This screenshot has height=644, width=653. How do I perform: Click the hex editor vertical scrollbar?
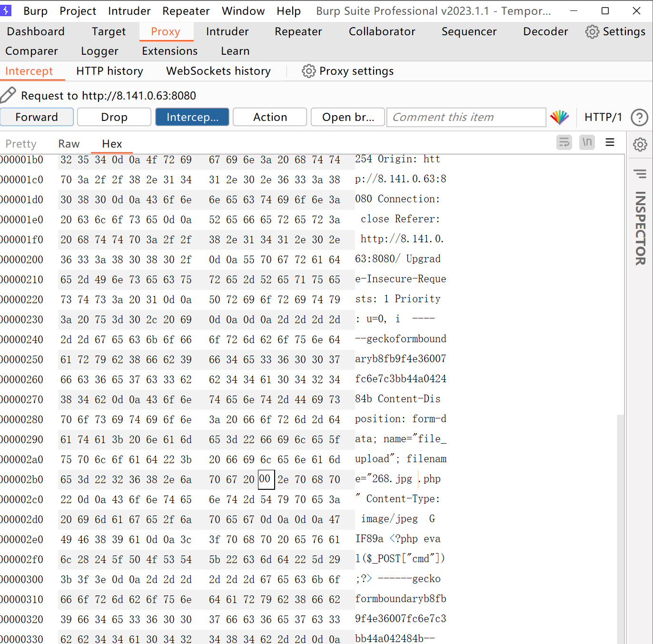tap(620, 528)
